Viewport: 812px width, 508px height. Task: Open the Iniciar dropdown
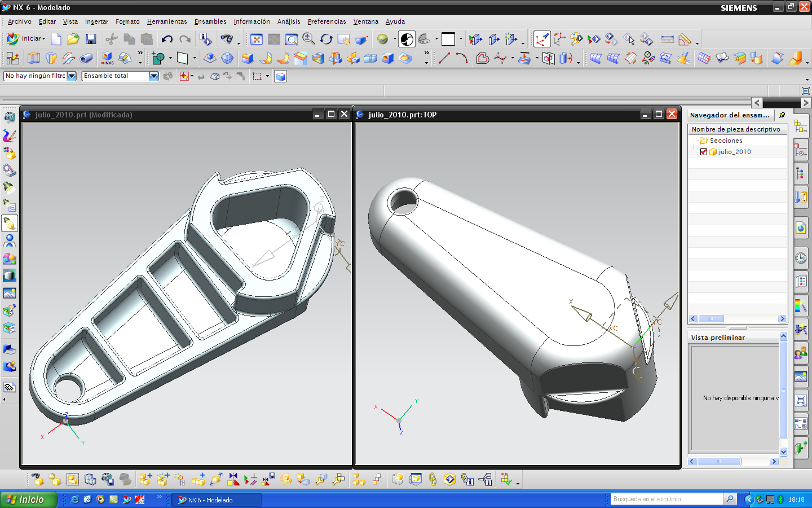tap(25, 39)
